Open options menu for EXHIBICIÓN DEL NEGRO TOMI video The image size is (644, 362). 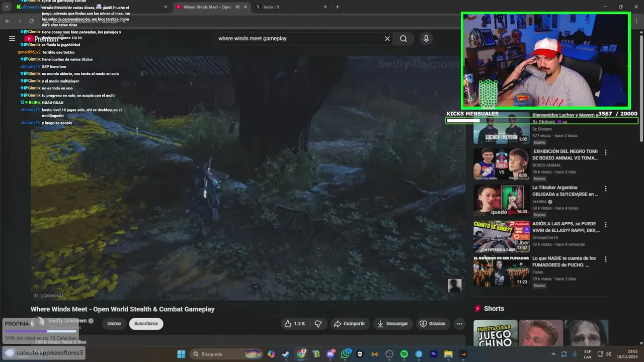point(606,152)
